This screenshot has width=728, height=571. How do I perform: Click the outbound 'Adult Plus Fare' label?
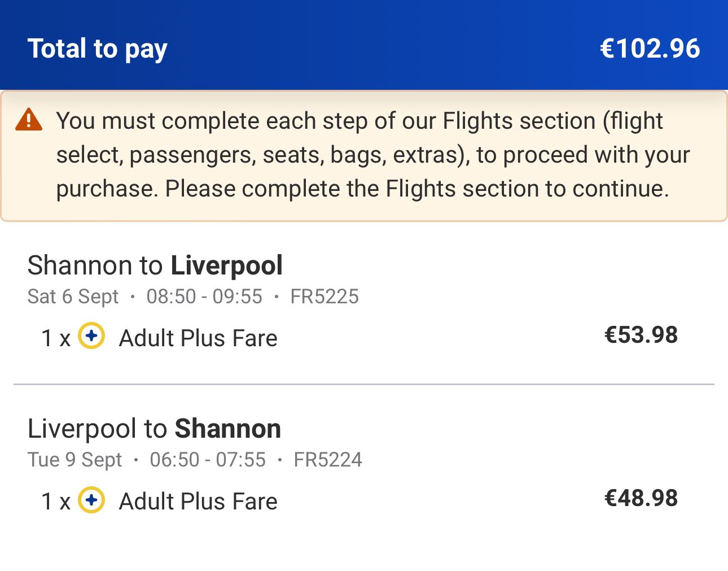click(198, 338)
